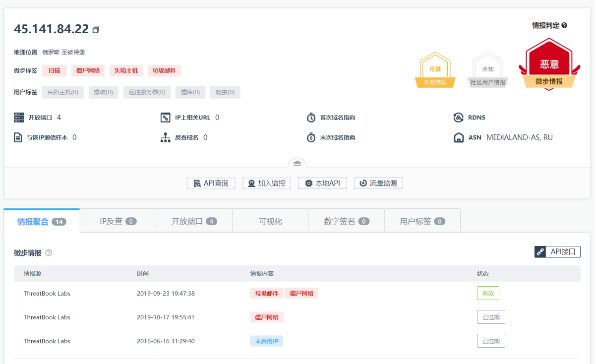Click the 开放端口 count 4
595x364 pixels.
(59, 118)
